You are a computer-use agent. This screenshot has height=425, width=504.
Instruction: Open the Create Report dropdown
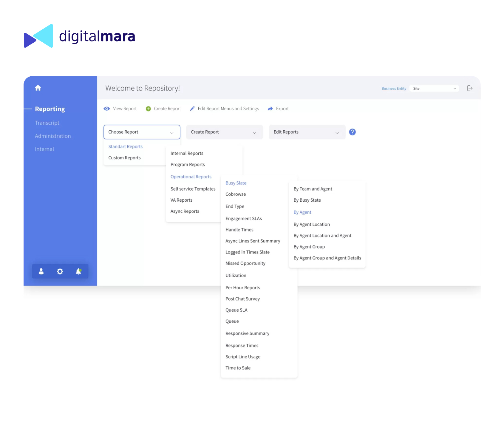coord(224,132)
